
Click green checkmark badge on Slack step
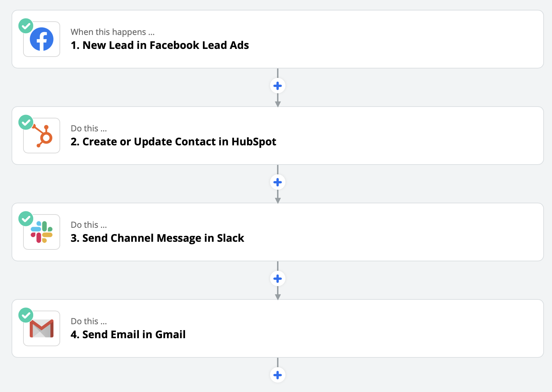(x=26, y=219)
